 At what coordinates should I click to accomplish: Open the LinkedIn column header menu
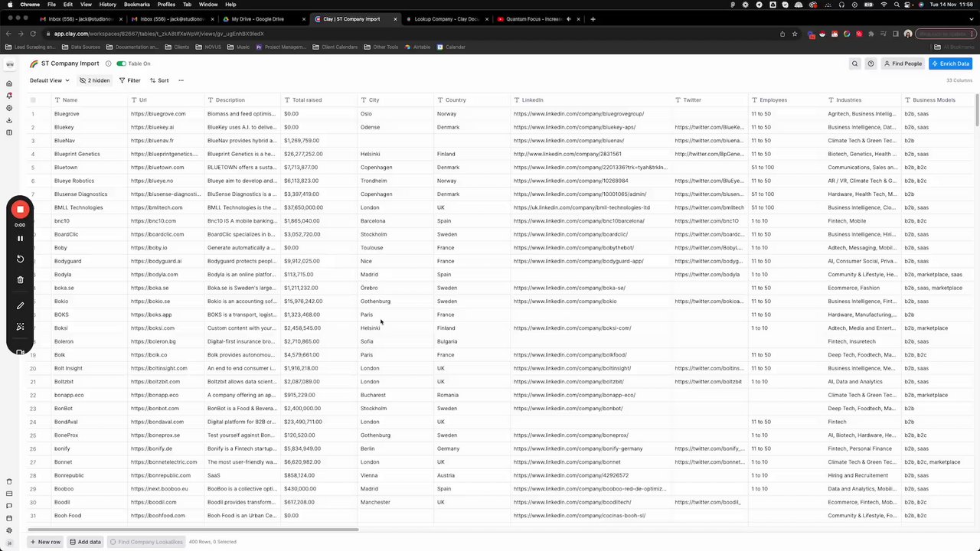591,100
